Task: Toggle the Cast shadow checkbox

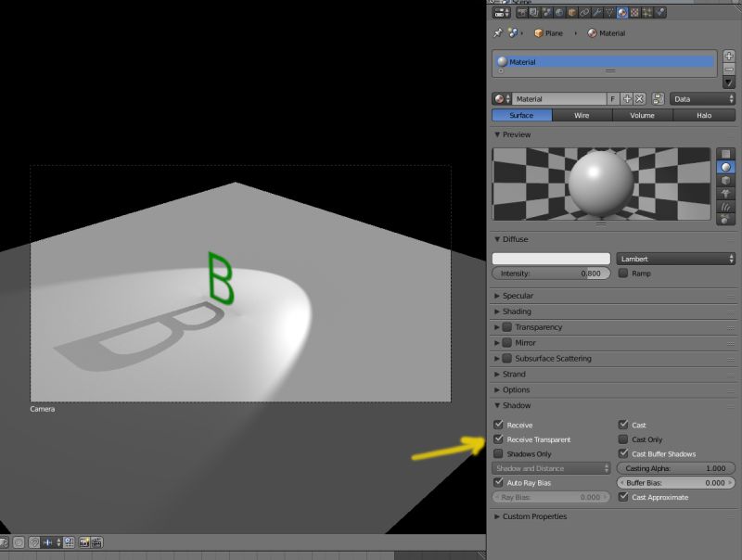Action: tap(623, 425)
